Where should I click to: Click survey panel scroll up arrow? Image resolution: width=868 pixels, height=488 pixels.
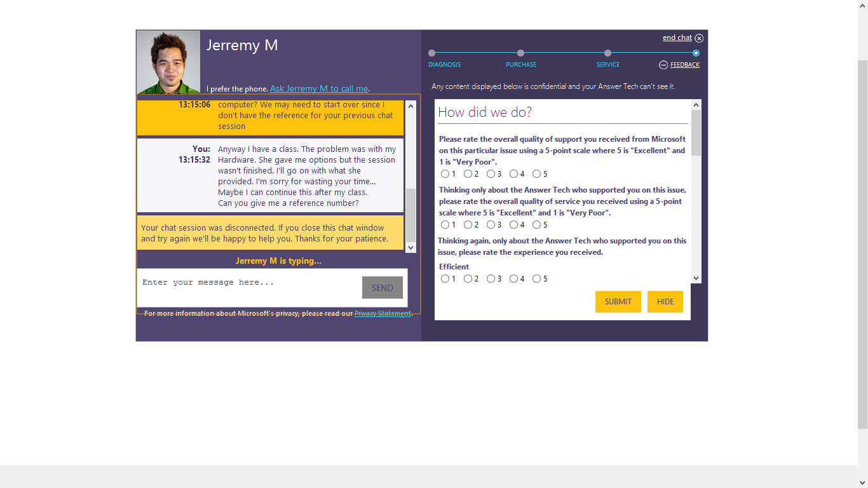tap(696, 105)
